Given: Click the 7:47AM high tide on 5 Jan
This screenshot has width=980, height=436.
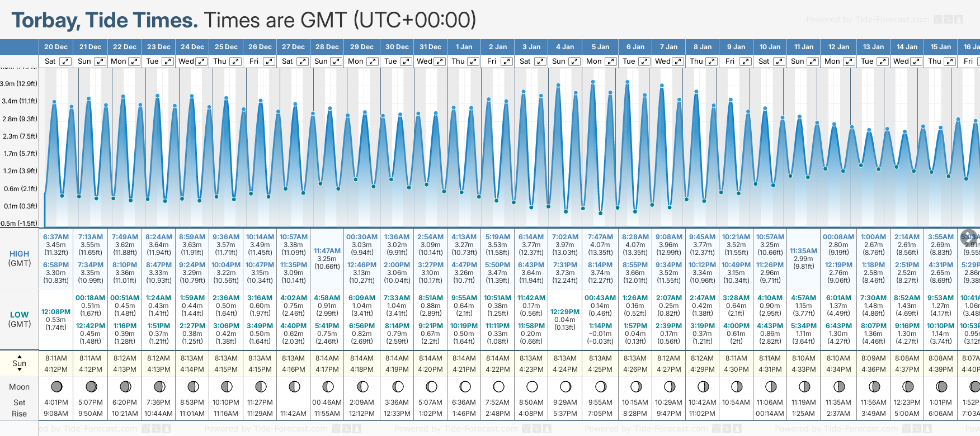Looking at the screenshot, I should (600, 237).
